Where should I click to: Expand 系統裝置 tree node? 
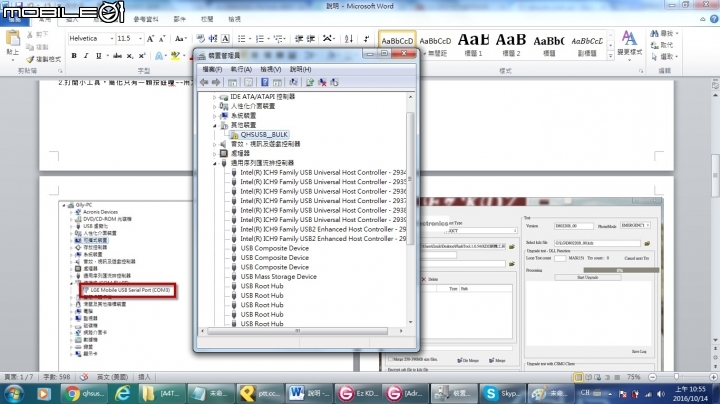(x=214, y=116)
